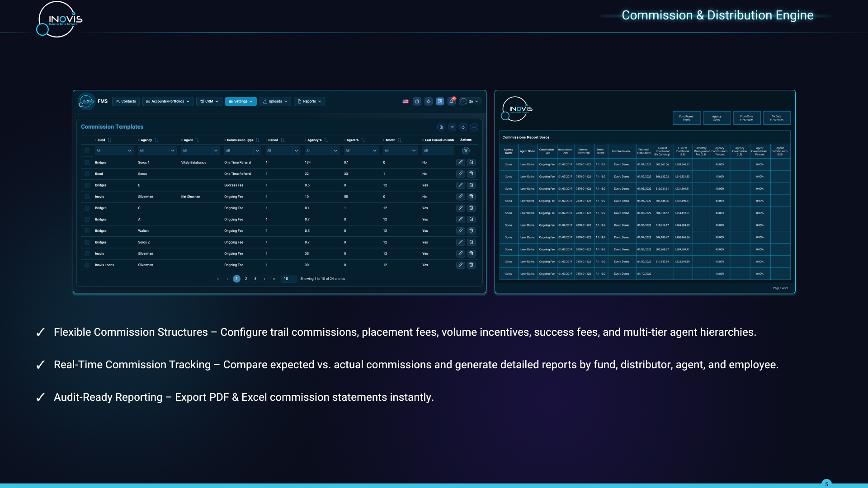This screenshot has width=868, height=488.
Task: Select the Inovis Loans row checkbox
Action: tap(87, 265)
